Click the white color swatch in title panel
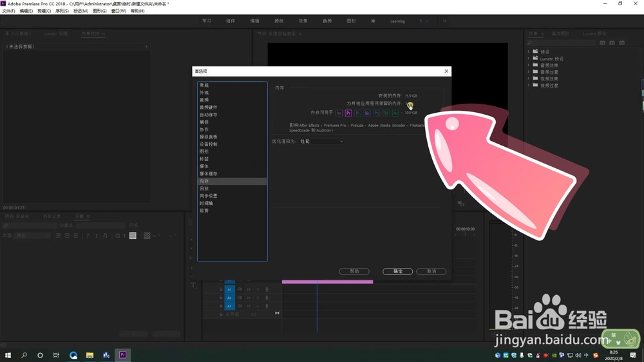Screen dimensions: 644x362 tap(133, 236)
